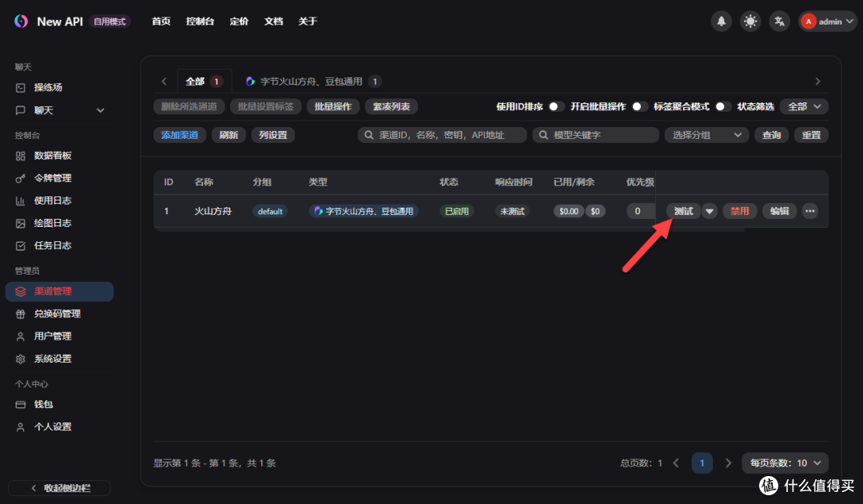Viewport: 863px width, 504px height.
Task: Click 编辑 for the 火山方舟 channel
Action: 779,212
